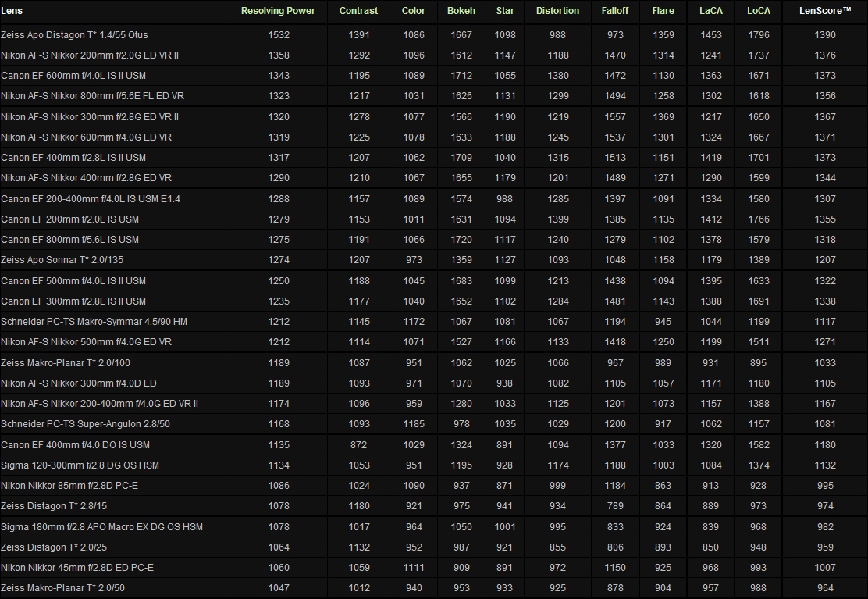Screen dimensions: 868x599
Task: Click Color value 1185 for Schneider Super-Angulon
Action: tap(414, 424)
